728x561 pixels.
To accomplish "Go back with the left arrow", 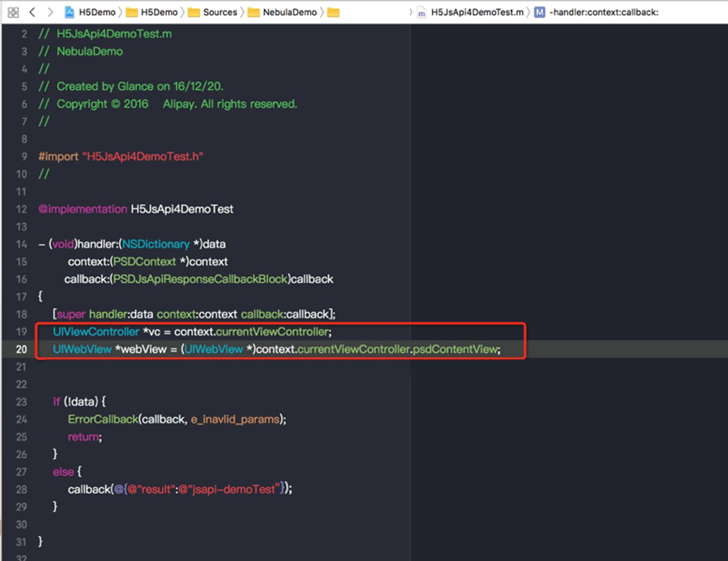I will [32, 12].
